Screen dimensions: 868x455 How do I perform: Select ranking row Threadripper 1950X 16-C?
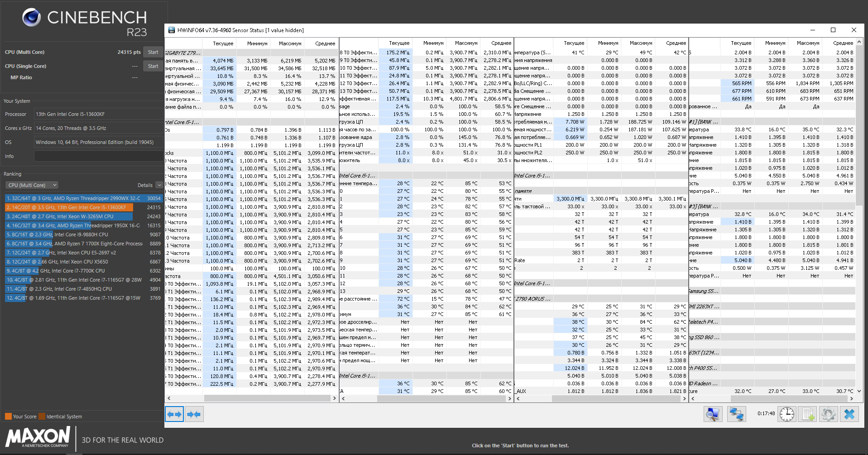pyautogui.click(x=83, y=225)
